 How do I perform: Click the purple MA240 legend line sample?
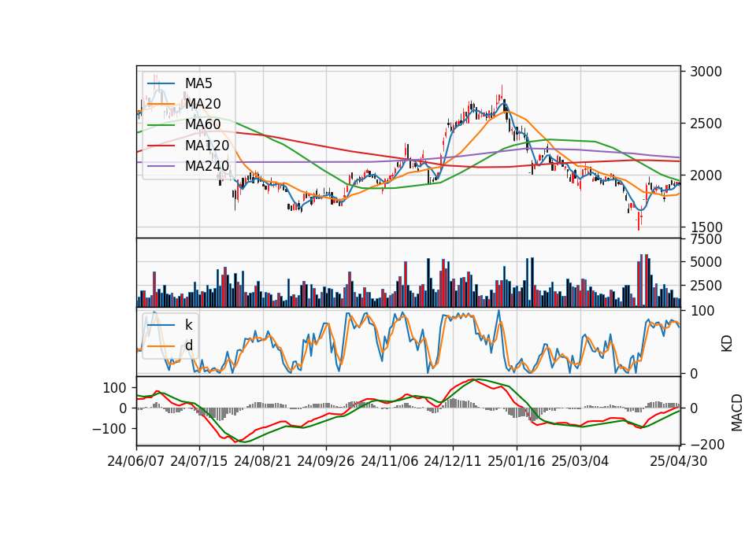point(161,166)
